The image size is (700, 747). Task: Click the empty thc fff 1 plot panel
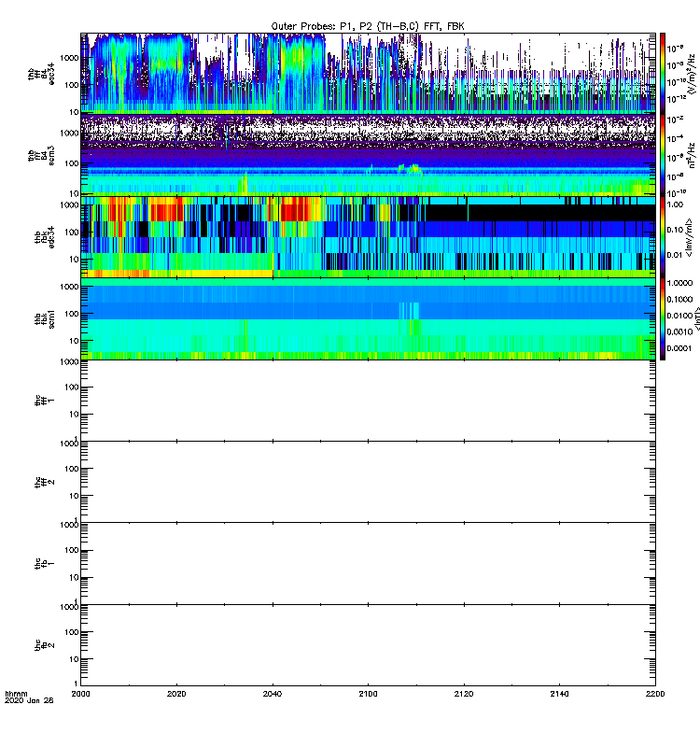[368, 401]
